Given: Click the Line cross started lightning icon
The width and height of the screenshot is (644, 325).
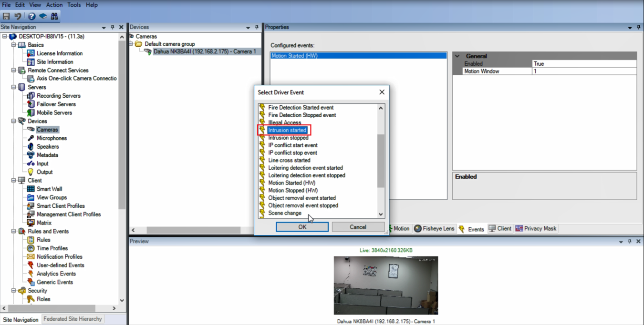Looking at the screenshot, I should pos(262,161).
